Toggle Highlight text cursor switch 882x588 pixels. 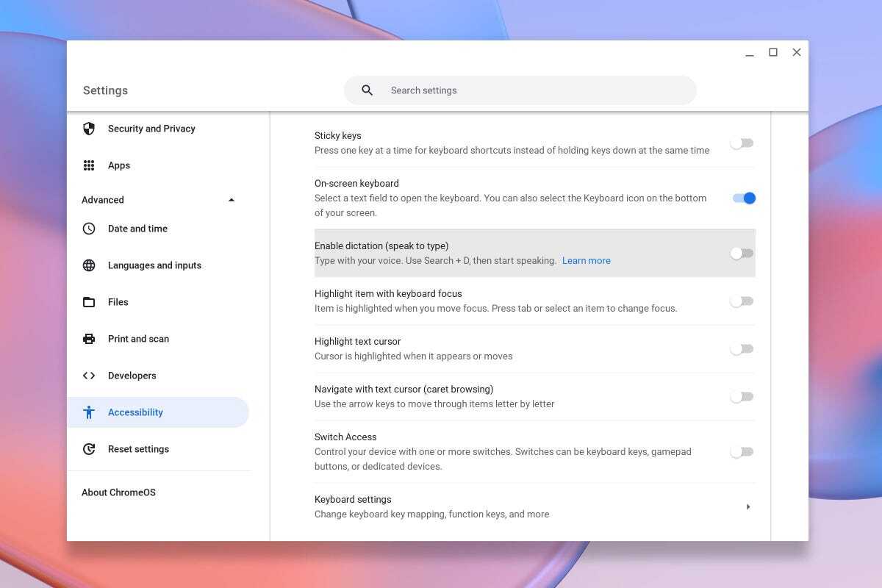(x=742, y=349)
